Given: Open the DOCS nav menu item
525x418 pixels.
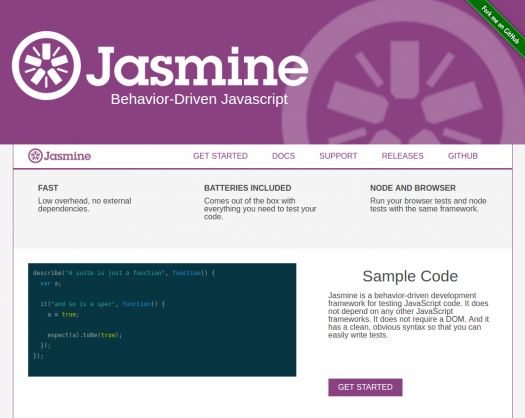Looking at the screenshot, I should pos(283,156).
